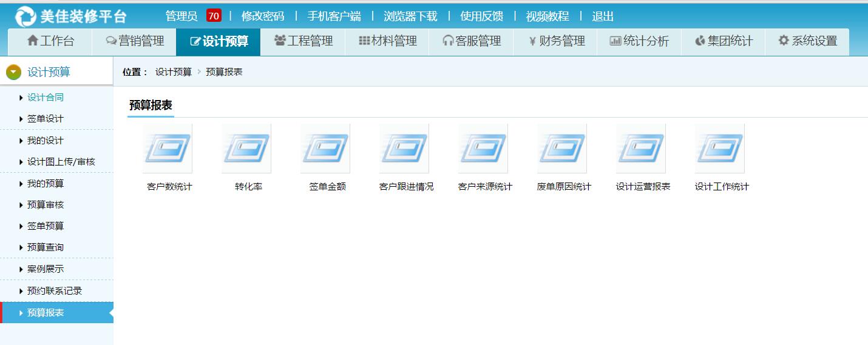This screenshot has width=868, height=345.
Task: Click the 美佳装修平台 logo icon
Action: point(25,16)
